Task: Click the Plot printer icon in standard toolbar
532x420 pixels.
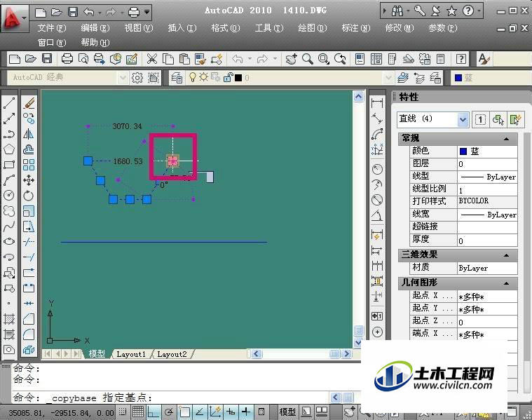Action: pos(67,59)
